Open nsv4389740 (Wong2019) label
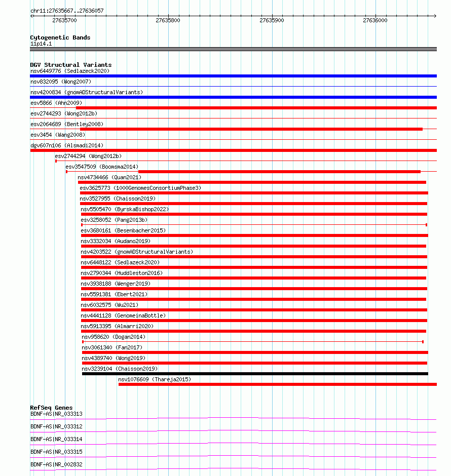The width and height of the screenshot is (451, 476). coord(114,358)
